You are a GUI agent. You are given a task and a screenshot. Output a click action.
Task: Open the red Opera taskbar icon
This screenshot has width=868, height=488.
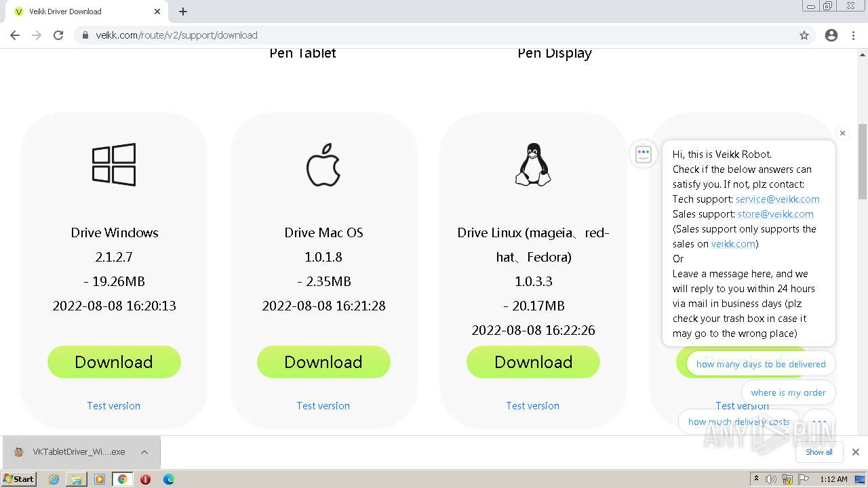pos(145,479)
